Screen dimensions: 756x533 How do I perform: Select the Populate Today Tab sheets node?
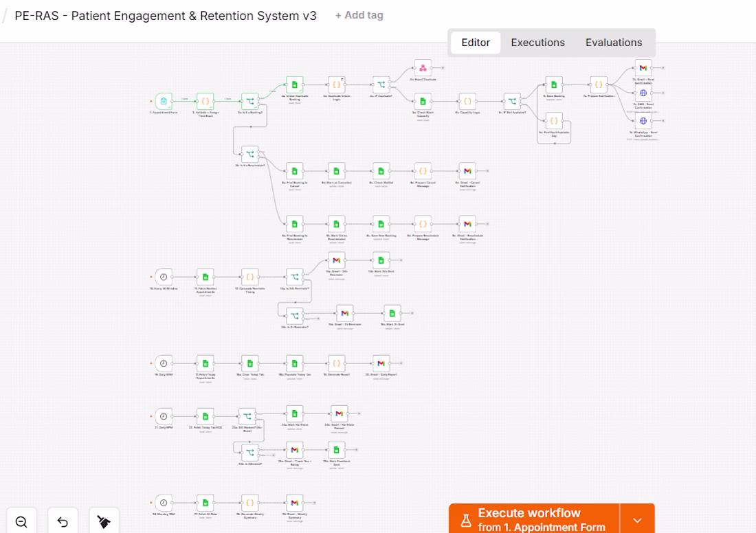pyautogui.click(x=295, y=363)
